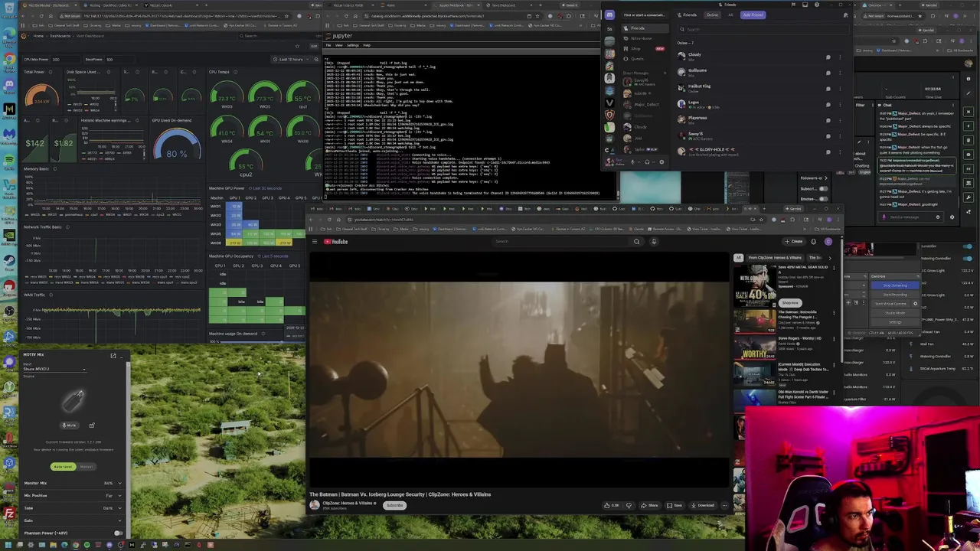Open Nitro Home in Discord sidebar
The image size is (980, 551).
(645, 38)
